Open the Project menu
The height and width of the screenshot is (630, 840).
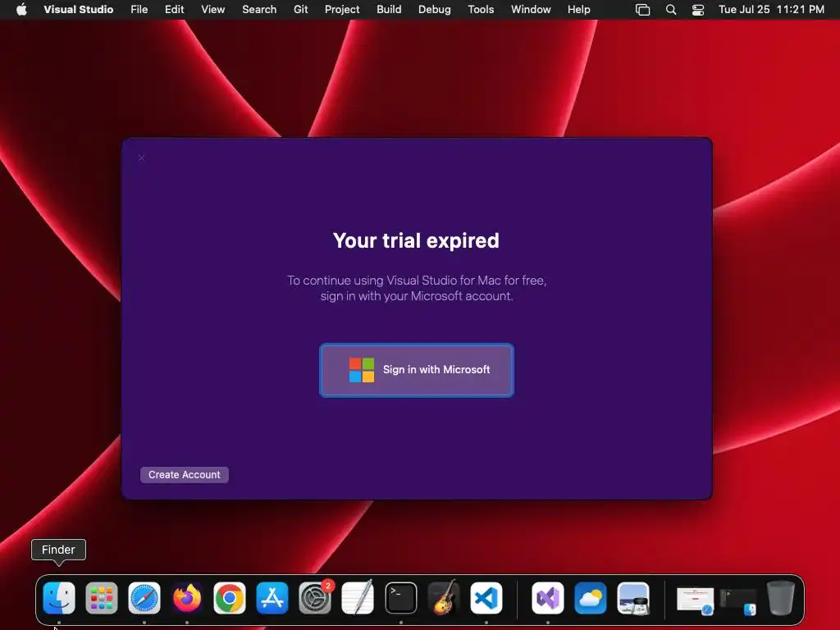(x=342, y=9)
